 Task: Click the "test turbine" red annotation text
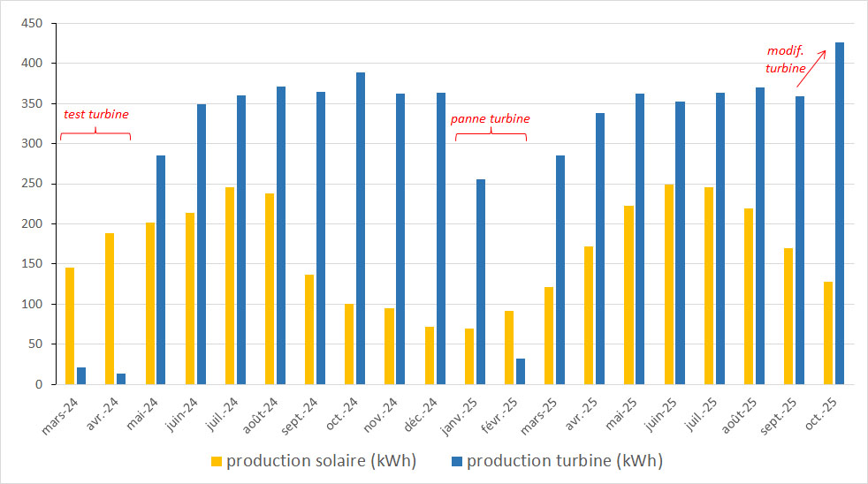(x=95, y=114)
